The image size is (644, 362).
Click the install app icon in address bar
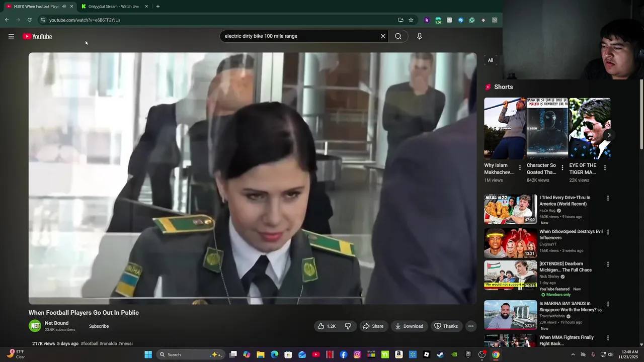(x=400, y=20)
